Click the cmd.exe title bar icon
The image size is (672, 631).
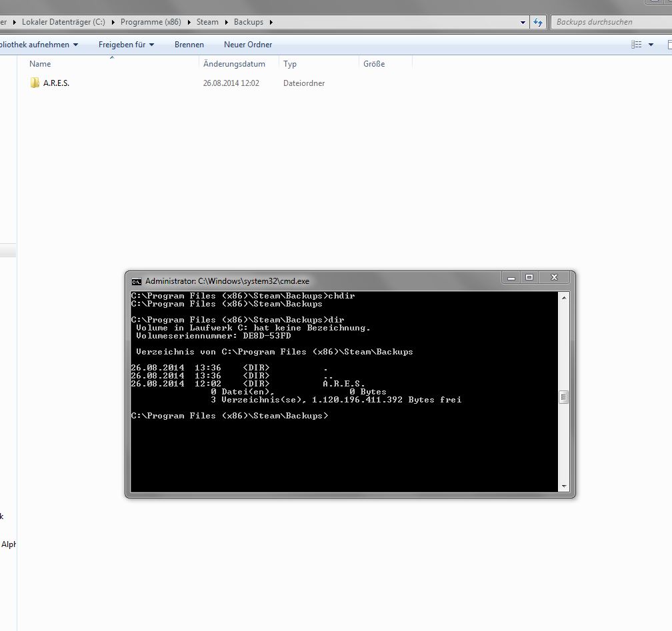click(136, 281)
